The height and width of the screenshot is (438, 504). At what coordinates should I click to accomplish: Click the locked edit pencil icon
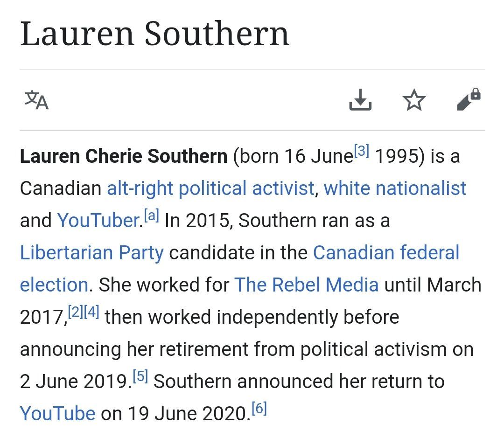(468, 99)
